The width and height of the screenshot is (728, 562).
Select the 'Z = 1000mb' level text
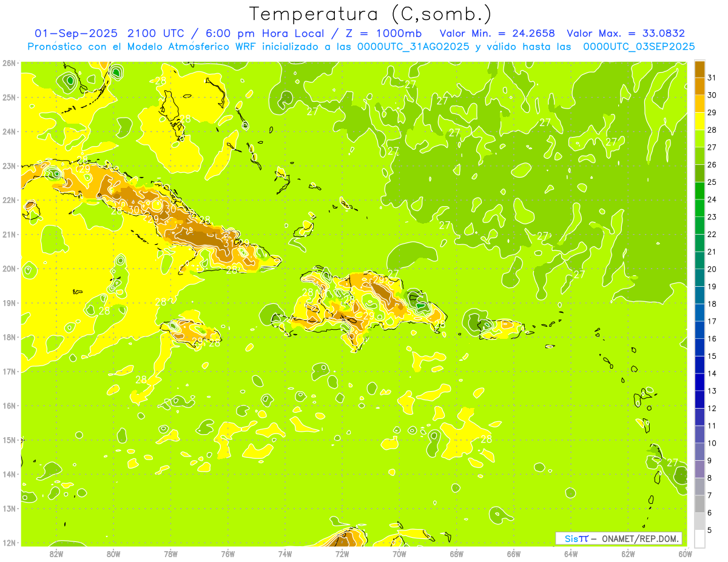385,33
